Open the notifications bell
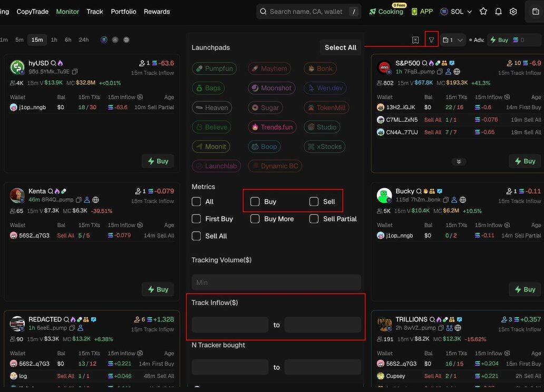544x392 pixels. coord(498,12)
